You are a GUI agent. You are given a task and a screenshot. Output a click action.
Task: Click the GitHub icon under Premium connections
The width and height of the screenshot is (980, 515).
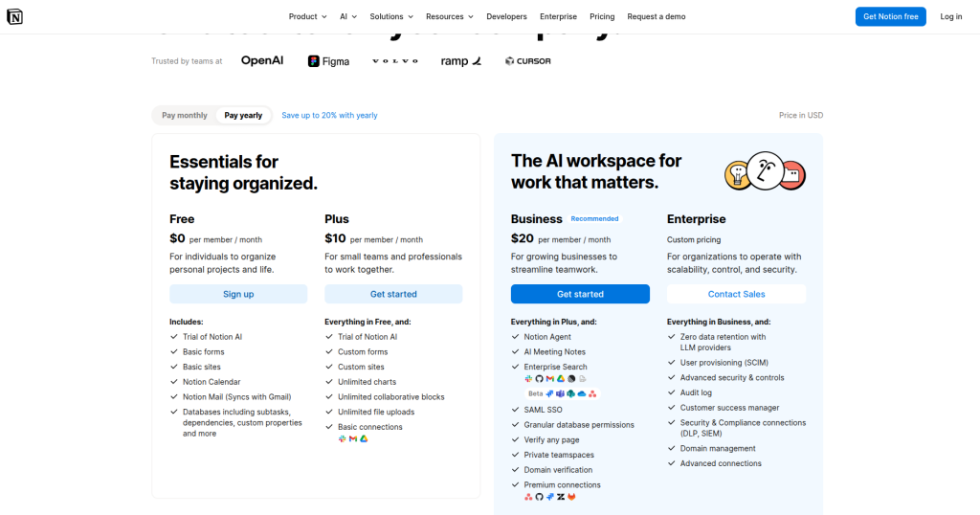tap(540, 497)
